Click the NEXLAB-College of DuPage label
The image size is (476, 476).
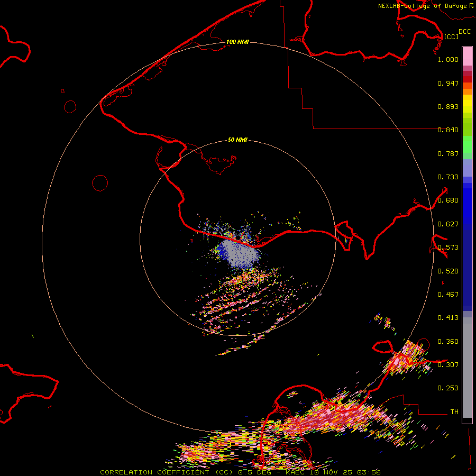pos(422,6)
